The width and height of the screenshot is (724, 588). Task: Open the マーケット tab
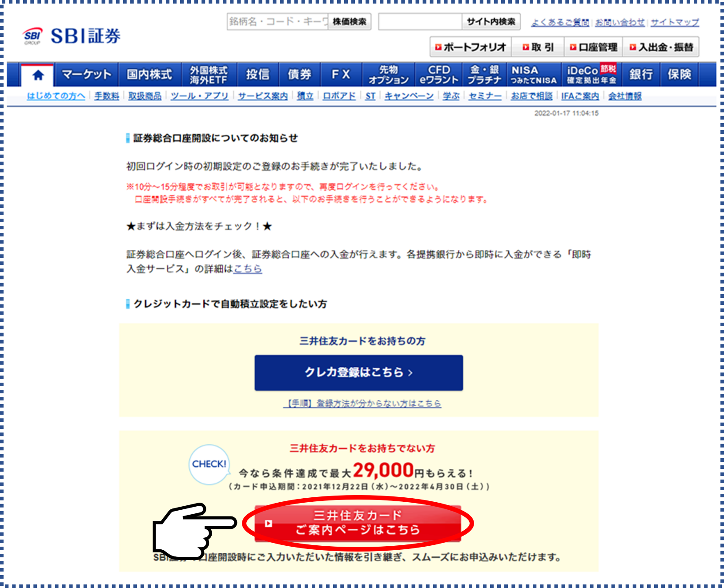coord(86,75)
